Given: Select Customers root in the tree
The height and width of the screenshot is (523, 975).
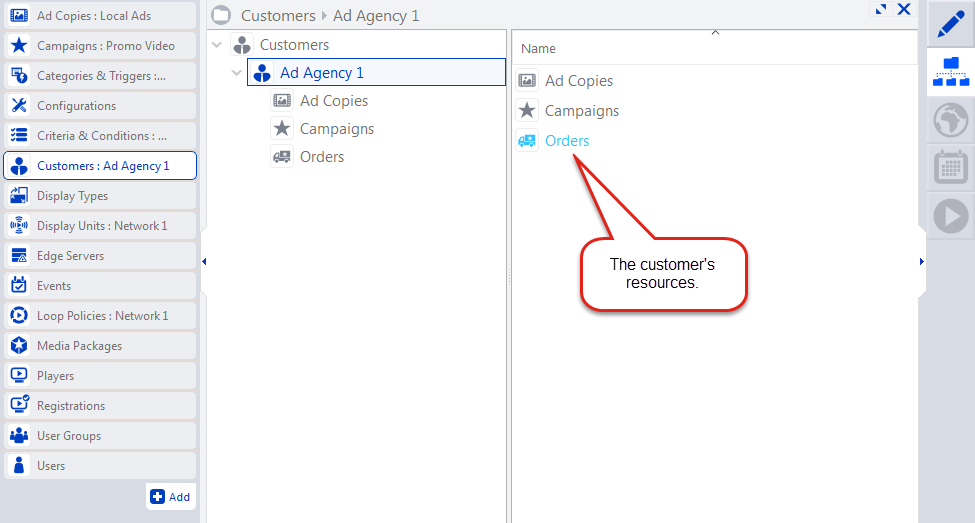Looking at the screenshot, I should pos(294,45).
